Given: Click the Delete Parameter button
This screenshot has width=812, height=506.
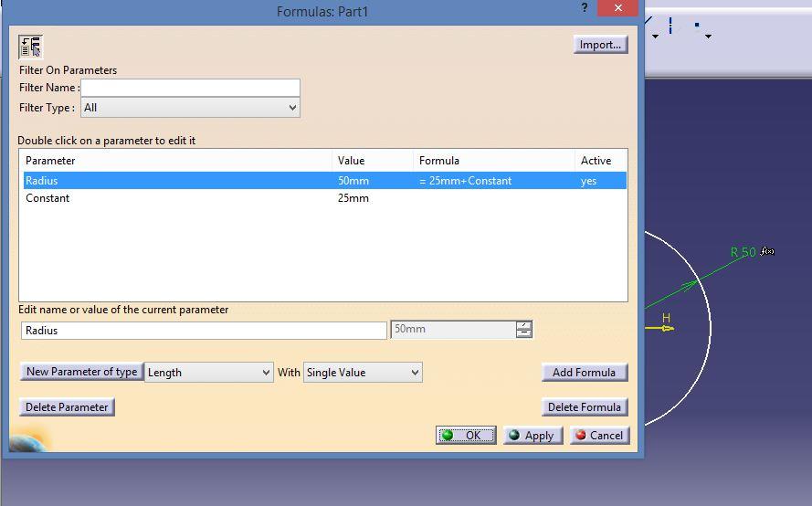Looking at the screenshot, I should coord(67,407).
